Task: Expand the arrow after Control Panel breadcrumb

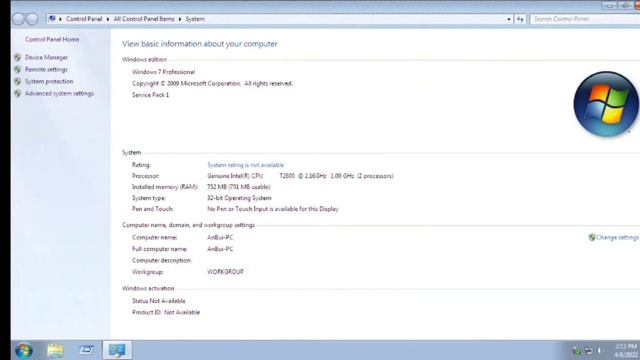Action: [108, 19]
